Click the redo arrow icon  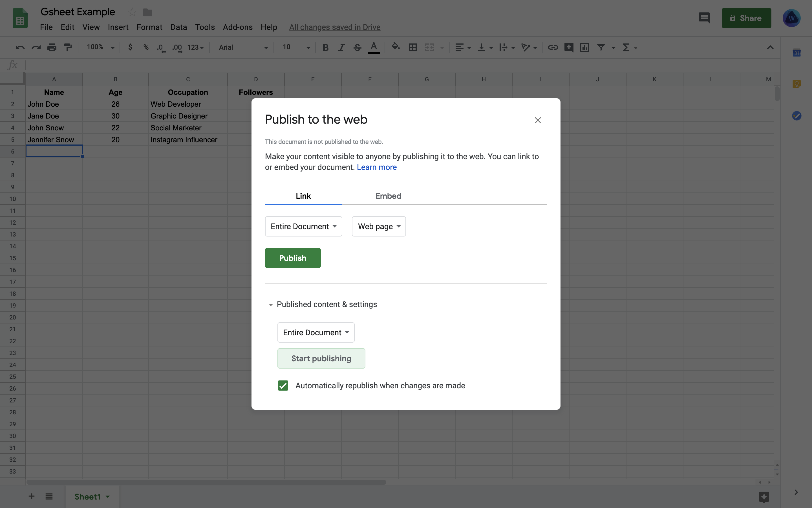[x=36, y=47]
